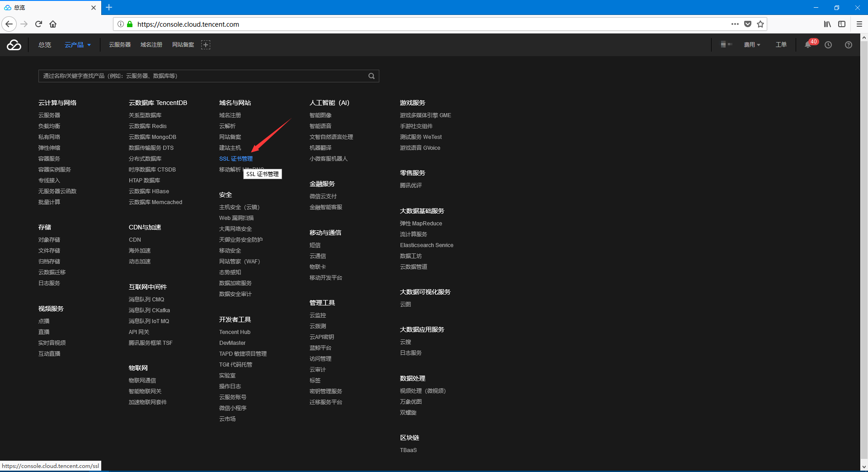
Task: Open the 工单 ticket menu item
Action: [x=781, y=45]
